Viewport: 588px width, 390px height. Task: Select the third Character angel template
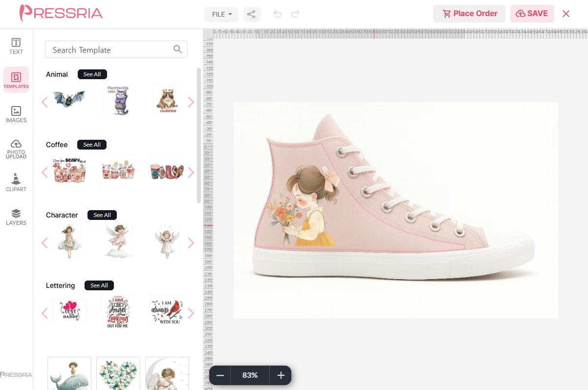pos(167,241)
